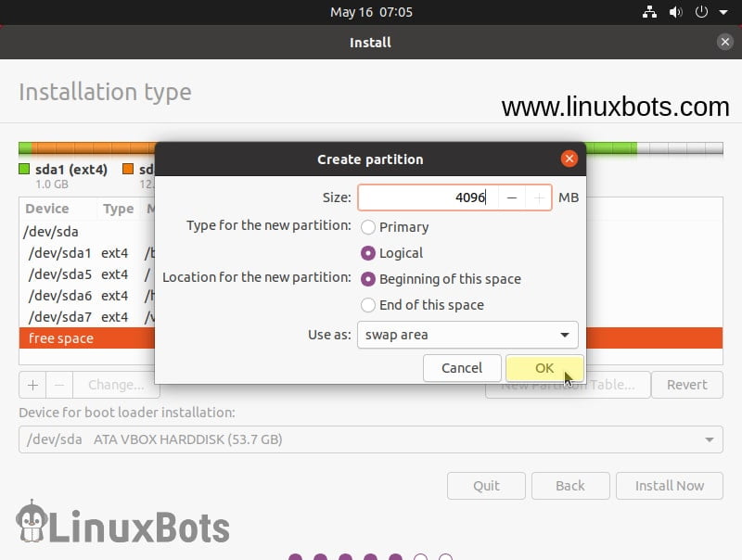
Task: Select the End of this space option
Action: [x=368, y=305]
